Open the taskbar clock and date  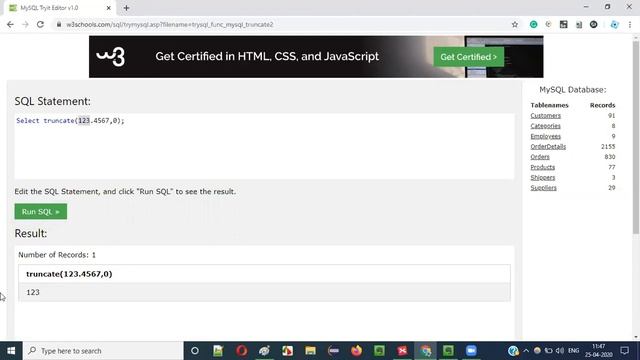pos(598,351)
